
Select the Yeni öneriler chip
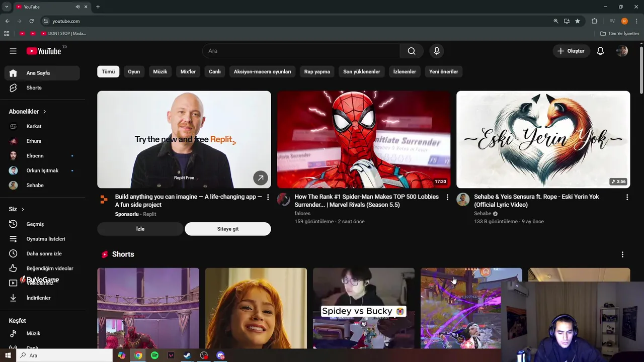pyautogui.click(x=444, y=71)
